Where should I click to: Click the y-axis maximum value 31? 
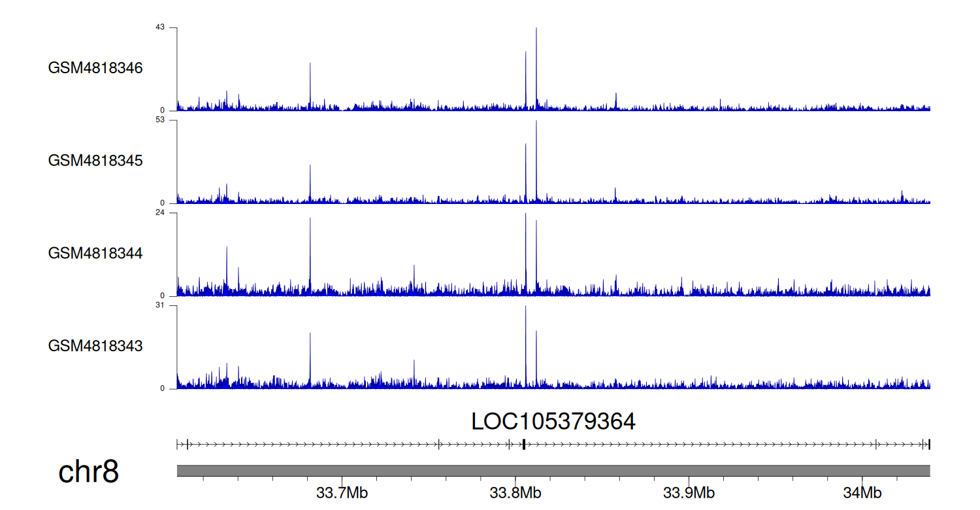(x=160, y=305)
